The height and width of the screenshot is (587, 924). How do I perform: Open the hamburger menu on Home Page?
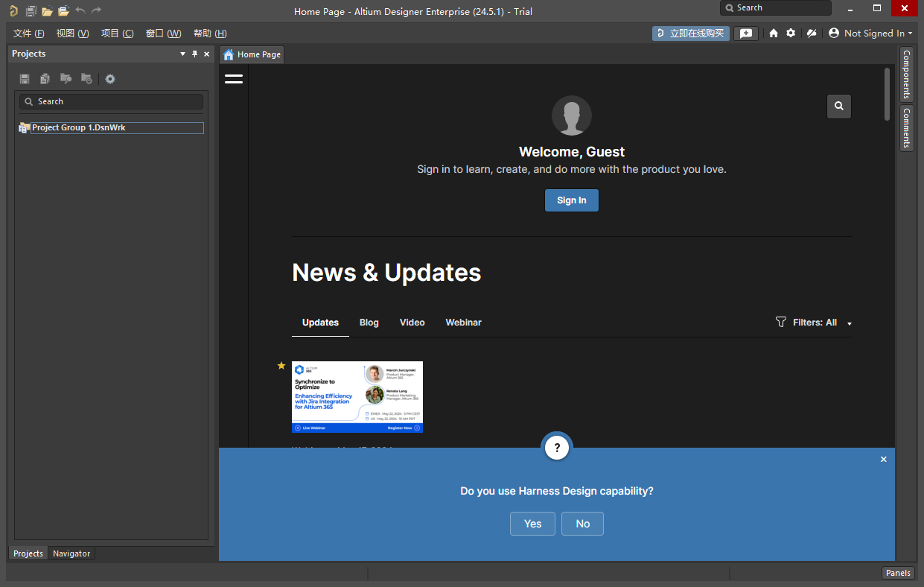click(x=234, y=79)
